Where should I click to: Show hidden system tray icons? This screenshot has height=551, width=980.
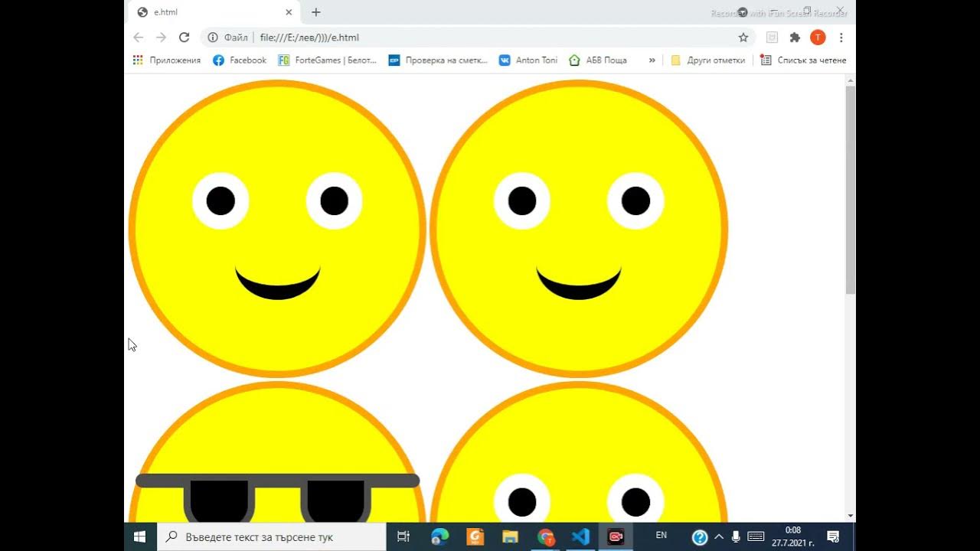click(x=718, y=536)
